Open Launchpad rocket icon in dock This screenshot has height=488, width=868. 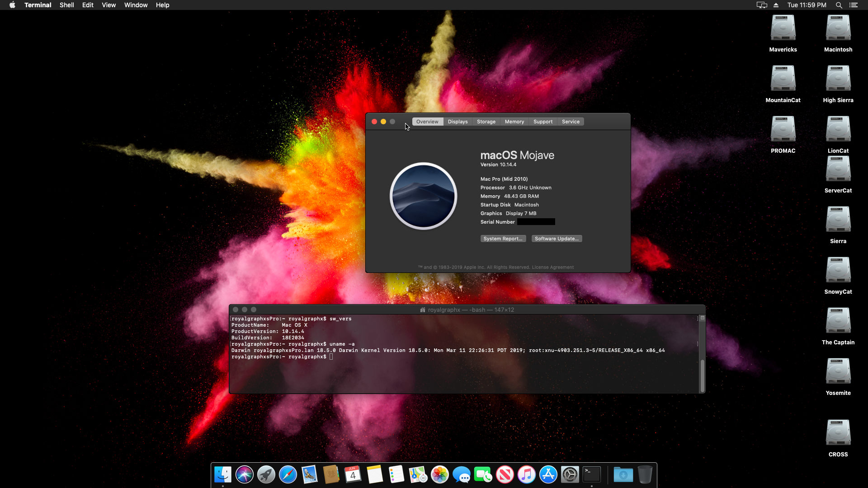click(266, 475)
